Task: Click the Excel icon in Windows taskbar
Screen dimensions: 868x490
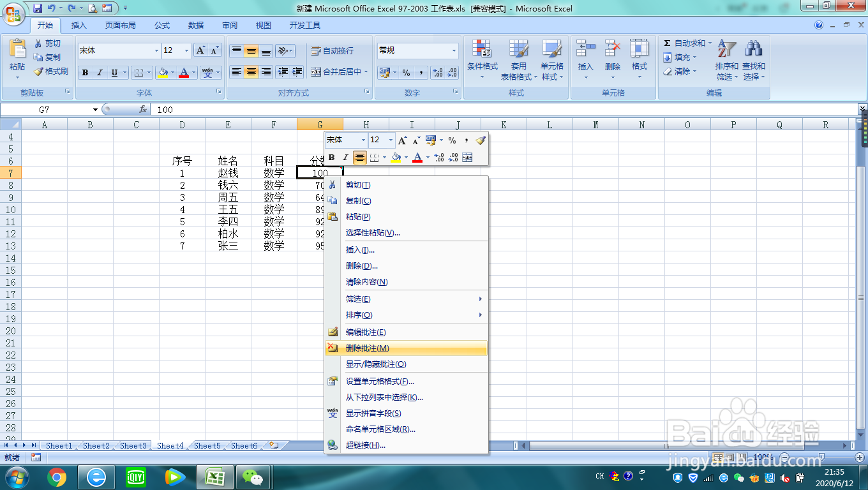Action: (x=214, y=477)
